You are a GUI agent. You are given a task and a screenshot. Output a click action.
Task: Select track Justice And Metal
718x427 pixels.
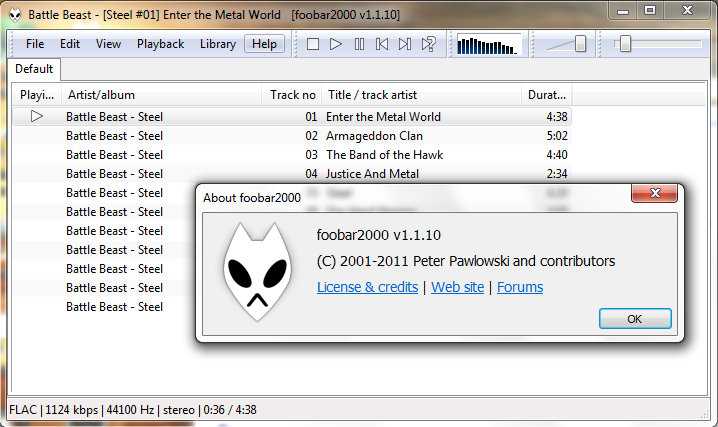tap(372, 174)
